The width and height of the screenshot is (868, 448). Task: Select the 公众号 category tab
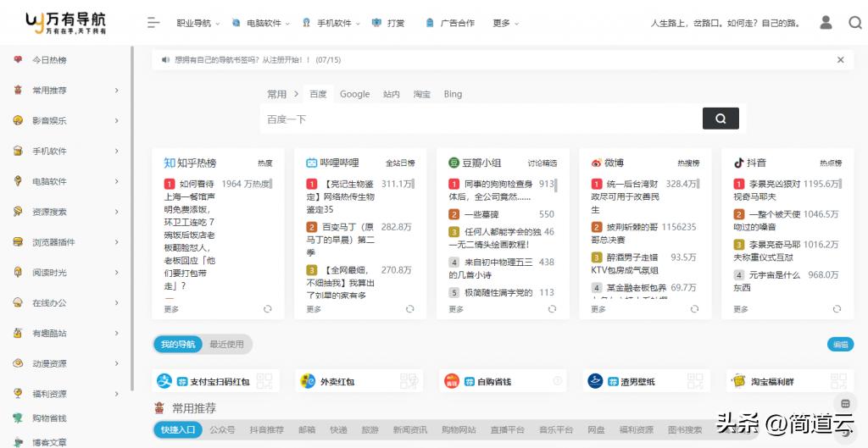click(222, 429)
